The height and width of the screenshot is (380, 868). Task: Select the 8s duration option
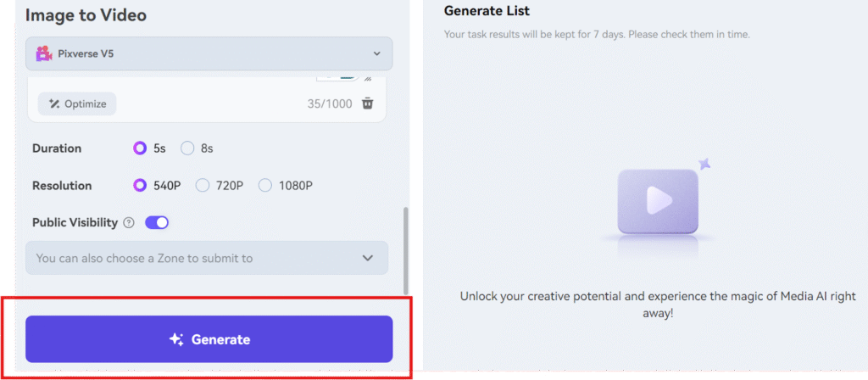tap(188, 148)
